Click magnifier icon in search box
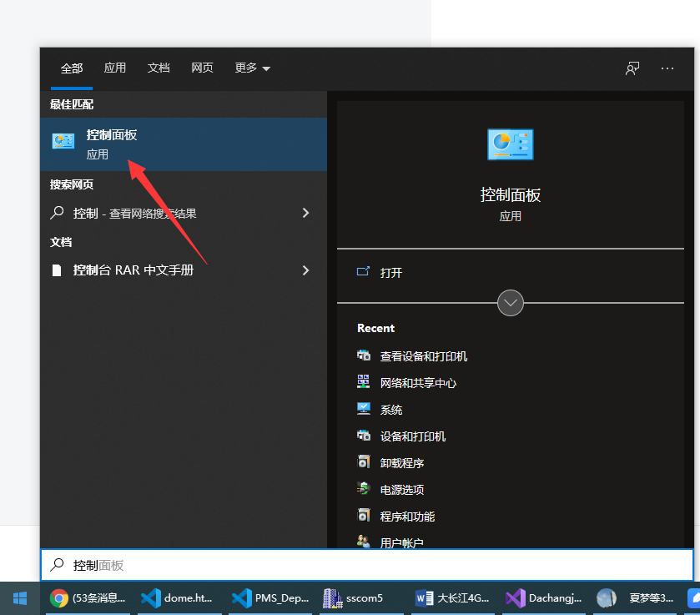The width and height of the screenshot is (700, 615). pyautogui.click(x=57, y=565)
